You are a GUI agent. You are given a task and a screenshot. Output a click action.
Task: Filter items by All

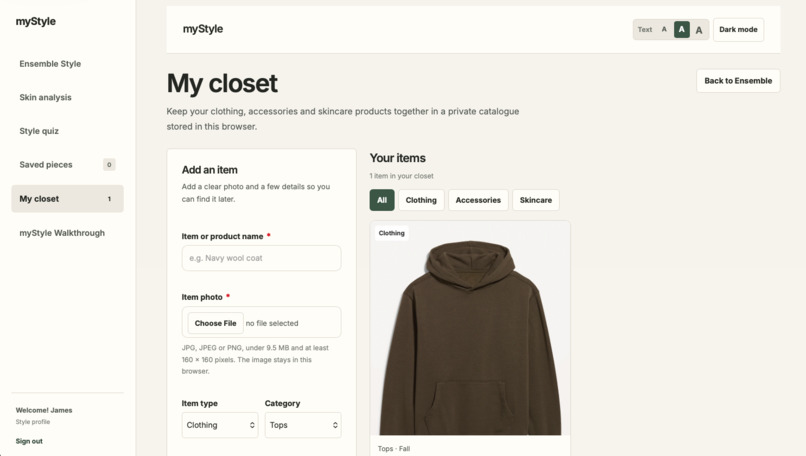click(382, 200)
